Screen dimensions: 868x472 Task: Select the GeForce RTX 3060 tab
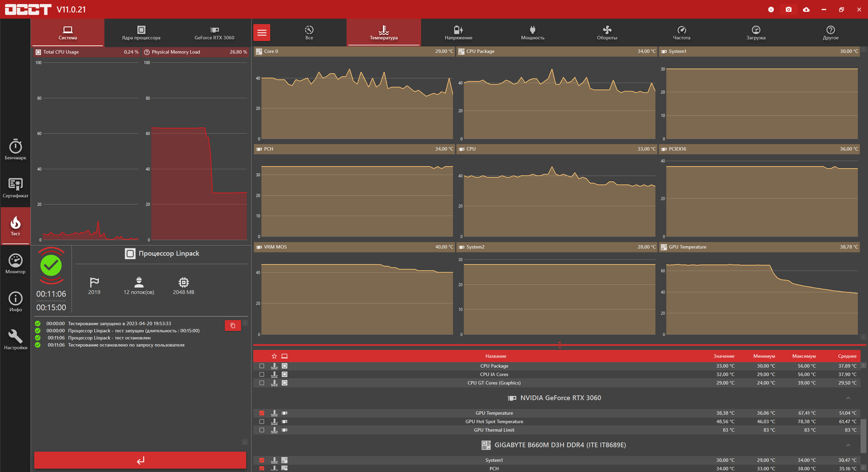[x=214, y=33]
